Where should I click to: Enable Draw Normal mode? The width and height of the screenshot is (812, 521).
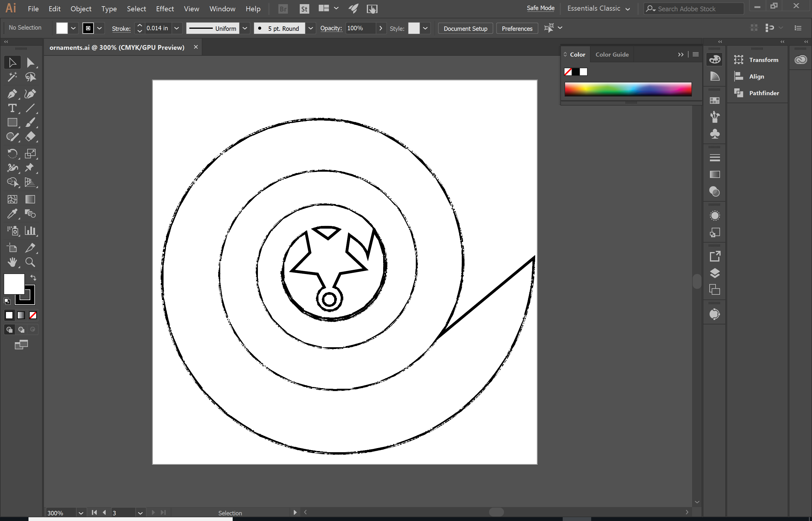coord(9,329)
